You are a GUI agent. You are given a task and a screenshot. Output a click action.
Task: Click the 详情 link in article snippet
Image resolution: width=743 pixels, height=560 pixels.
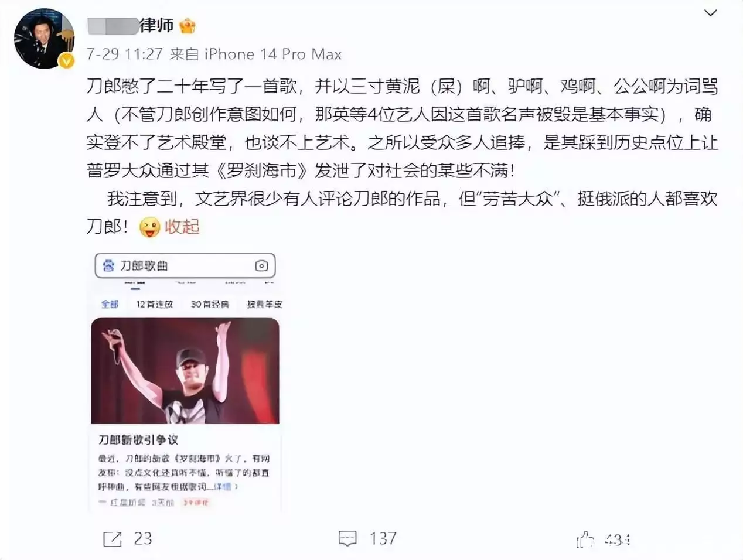pyautogui.click(x=223, y=487)
